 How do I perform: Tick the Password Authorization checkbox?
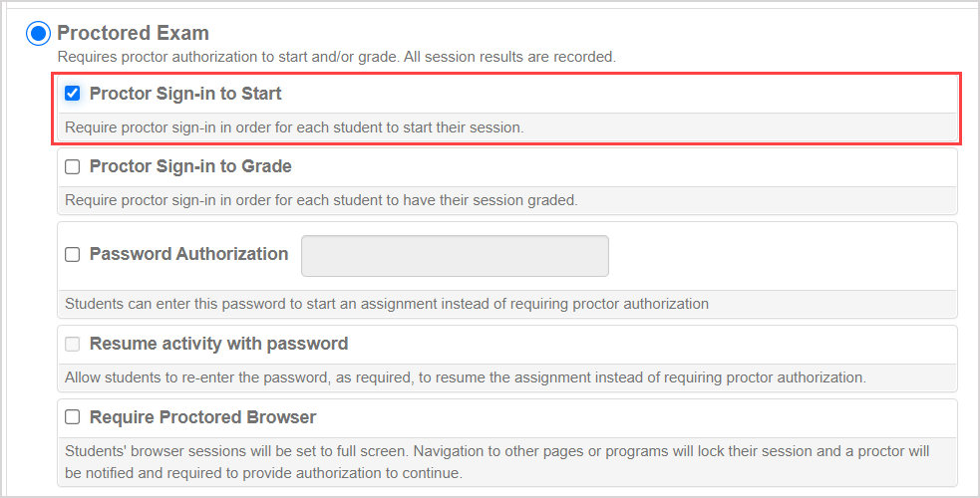73,255
